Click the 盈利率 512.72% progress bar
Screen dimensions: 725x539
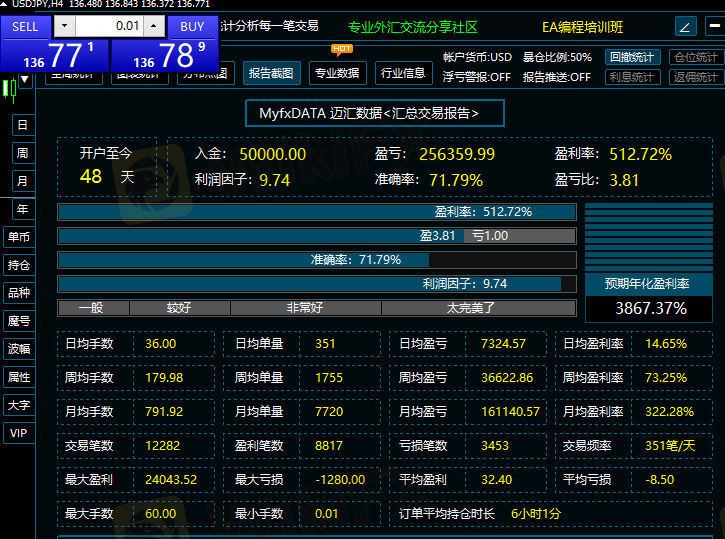point(317,212)
